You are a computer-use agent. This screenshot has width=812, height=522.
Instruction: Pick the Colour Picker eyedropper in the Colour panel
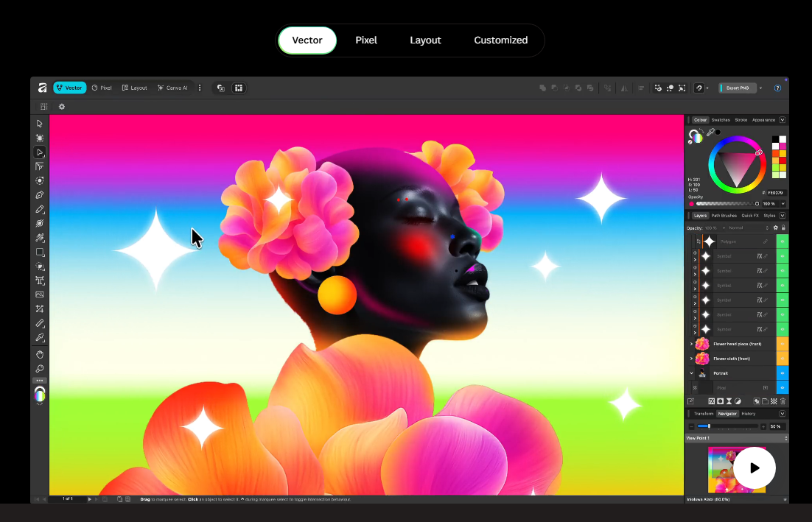[x=711, y=131]
